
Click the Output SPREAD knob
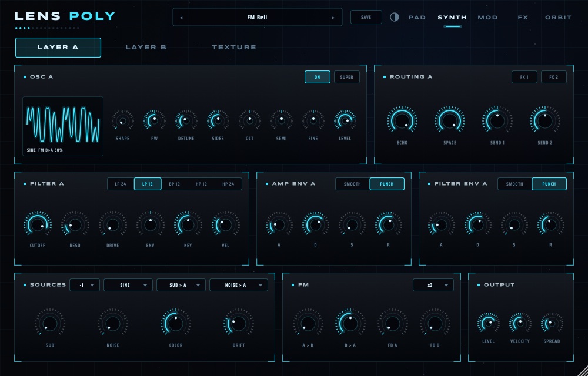[x=552, y=323]
